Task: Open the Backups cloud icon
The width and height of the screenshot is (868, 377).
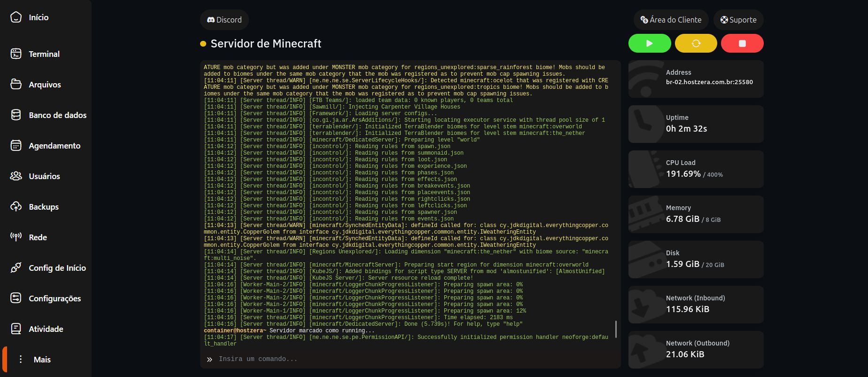Action: 16,206
